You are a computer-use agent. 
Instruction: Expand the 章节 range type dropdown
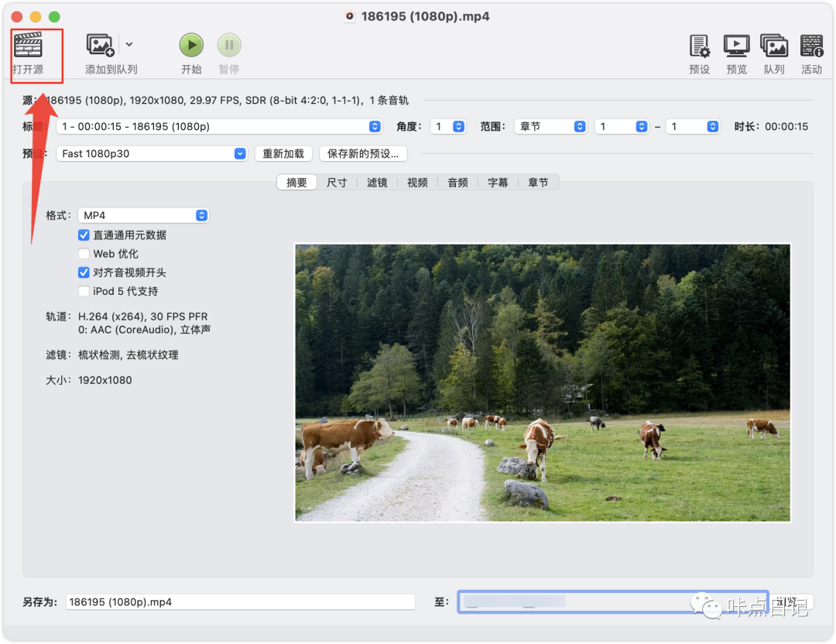[551, 126]
